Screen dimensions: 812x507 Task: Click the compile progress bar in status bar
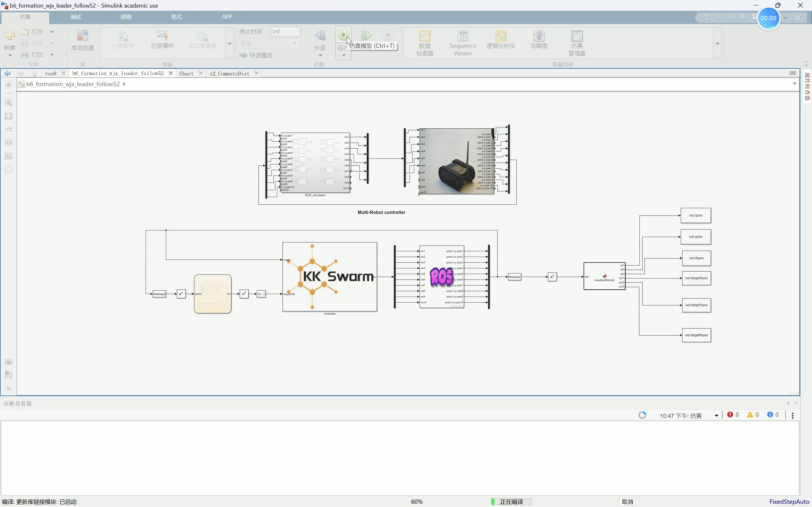(511, 502)
